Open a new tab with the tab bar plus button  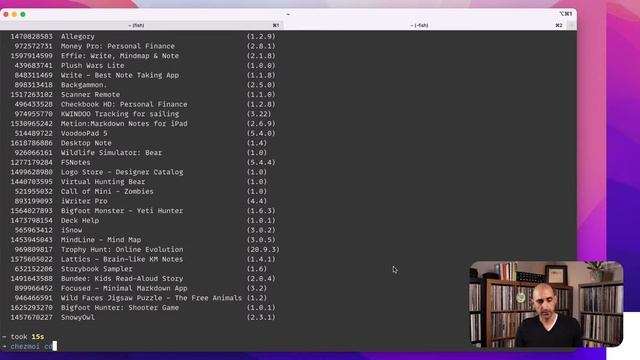(571, 25)
